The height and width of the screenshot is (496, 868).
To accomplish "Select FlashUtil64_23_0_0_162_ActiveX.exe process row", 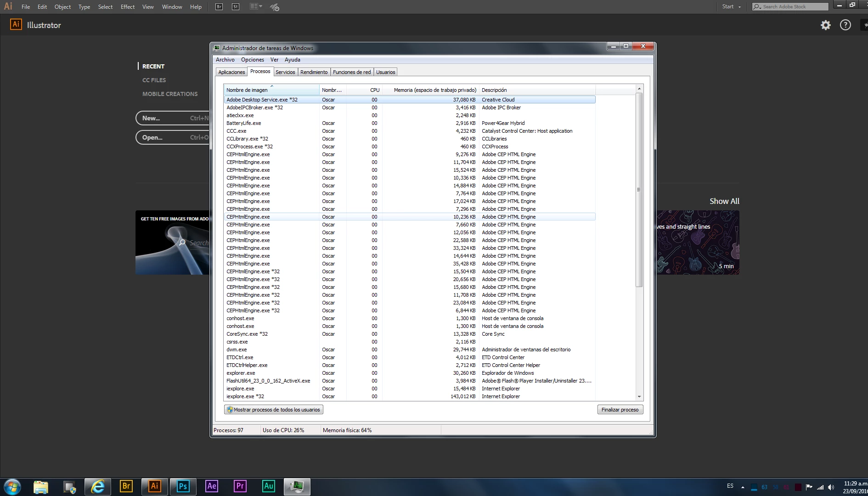I will 410,381.
